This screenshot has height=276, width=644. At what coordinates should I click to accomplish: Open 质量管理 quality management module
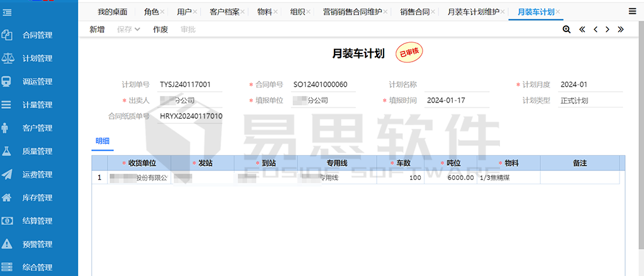coord(36,152)
